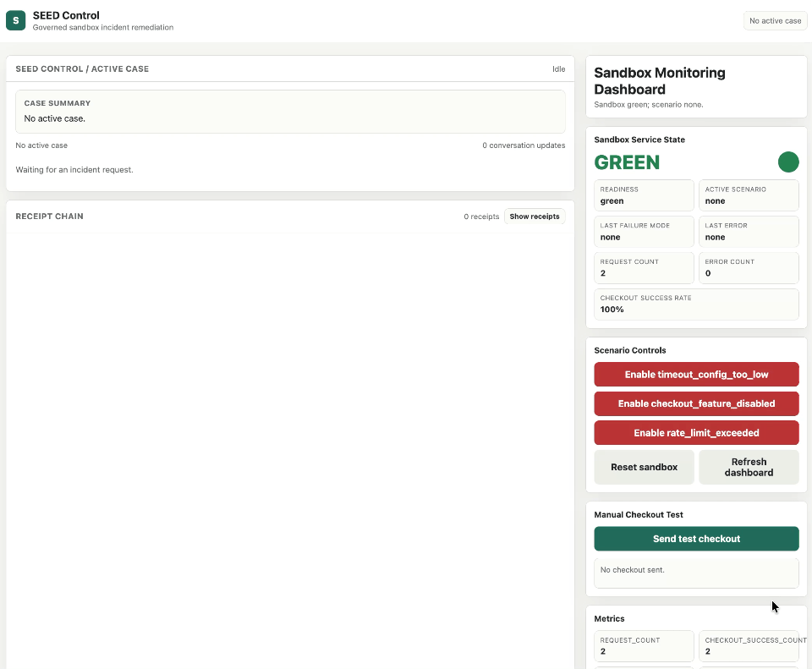
Task: Send a test checkout
Action: point(696,539)
